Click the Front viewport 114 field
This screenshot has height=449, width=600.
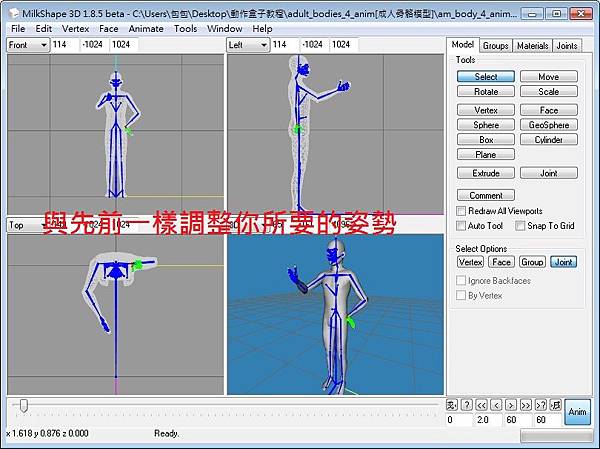[65, 45]
